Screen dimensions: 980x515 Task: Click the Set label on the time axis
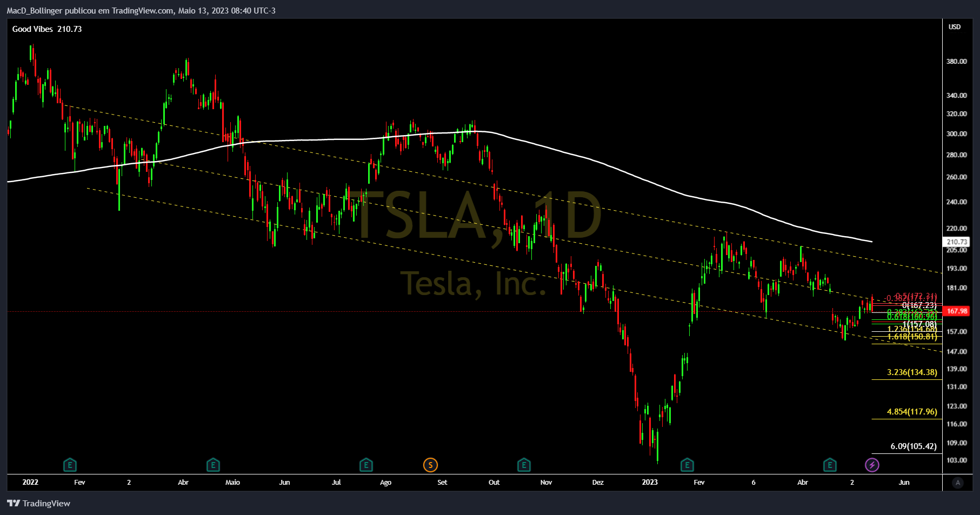(442, 482)
